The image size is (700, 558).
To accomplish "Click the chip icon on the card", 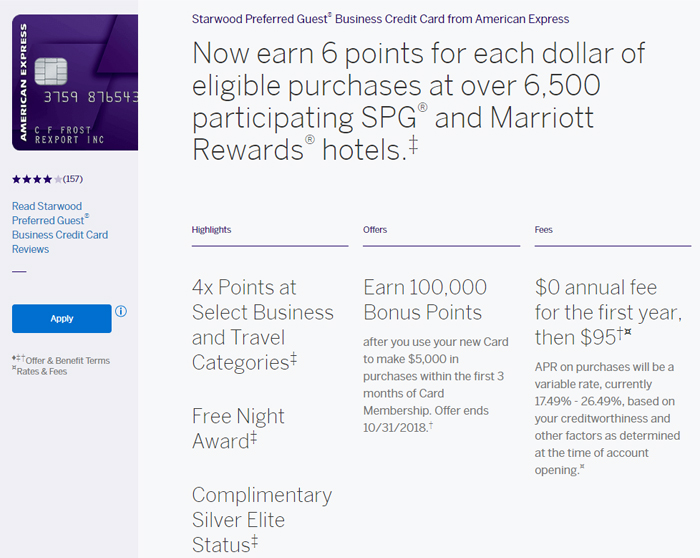I will coord(51,71).
